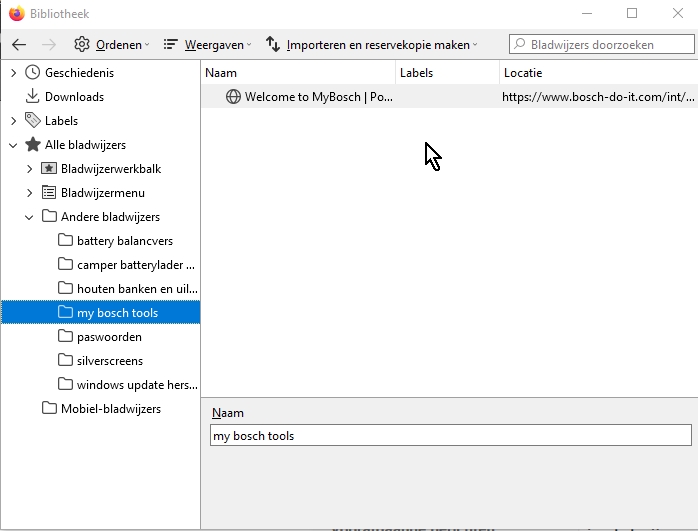Sort by the Locatie column header
Screen dimensions: 698x531
pyautogui.click(x=598, y=73)
